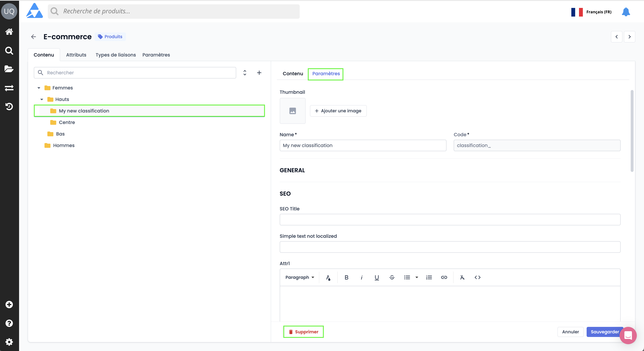Open the chat support bubble
Screen dimensions: 644x351
[x=628, y=336]
